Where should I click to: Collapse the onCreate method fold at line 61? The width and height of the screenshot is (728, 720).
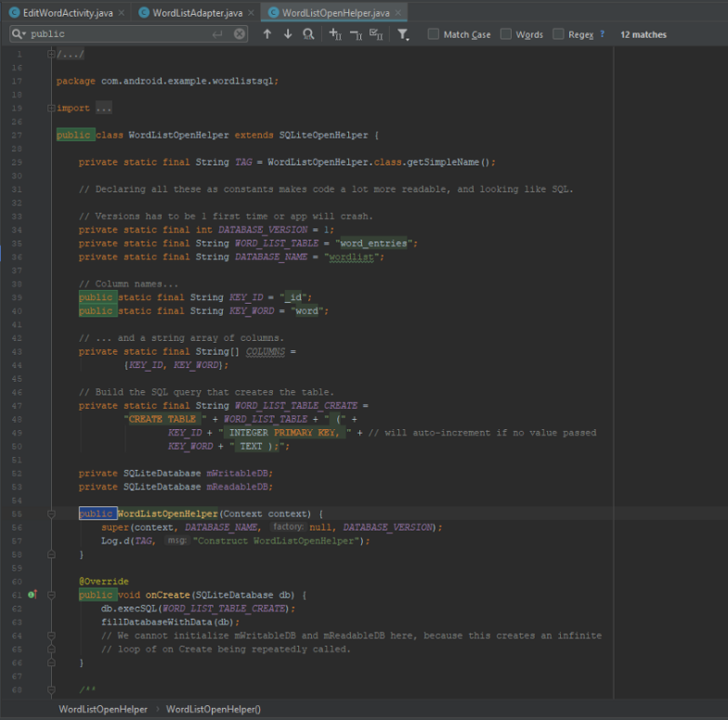pyautogui.click(x=51, y=595)
